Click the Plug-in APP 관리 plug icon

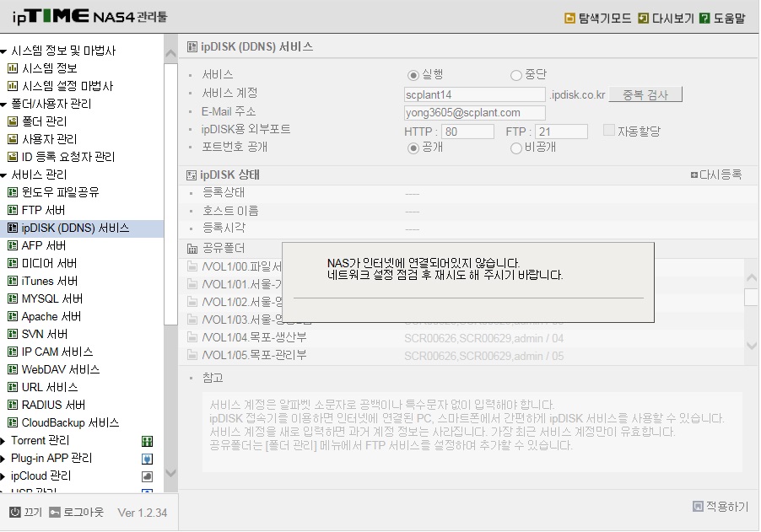pos(147,459)
